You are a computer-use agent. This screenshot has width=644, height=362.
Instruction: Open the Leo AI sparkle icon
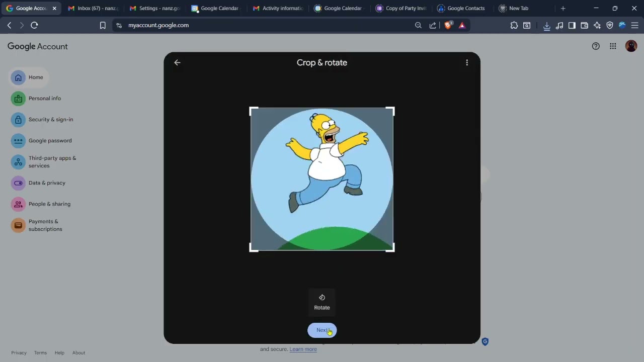[597, 25]
